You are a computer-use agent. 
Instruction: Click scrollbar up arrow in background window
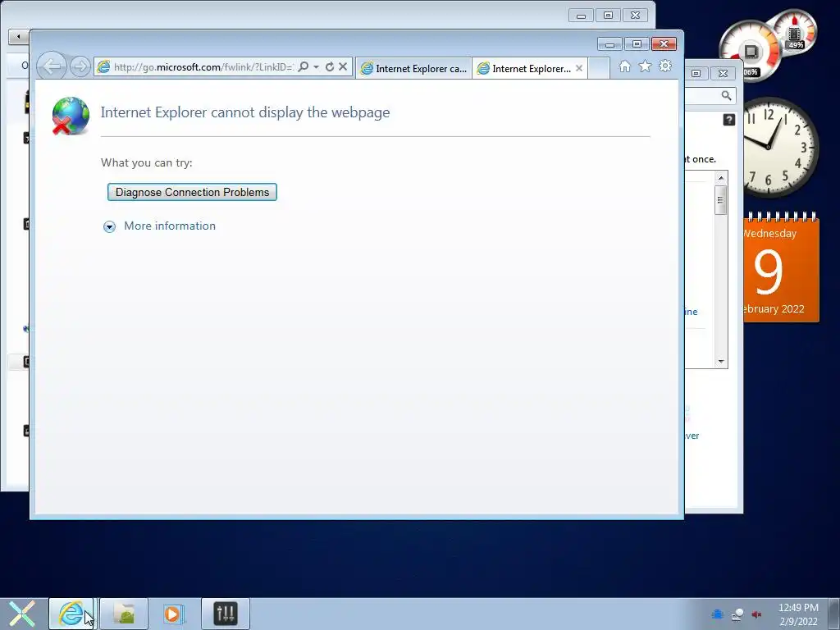[721, 178]
